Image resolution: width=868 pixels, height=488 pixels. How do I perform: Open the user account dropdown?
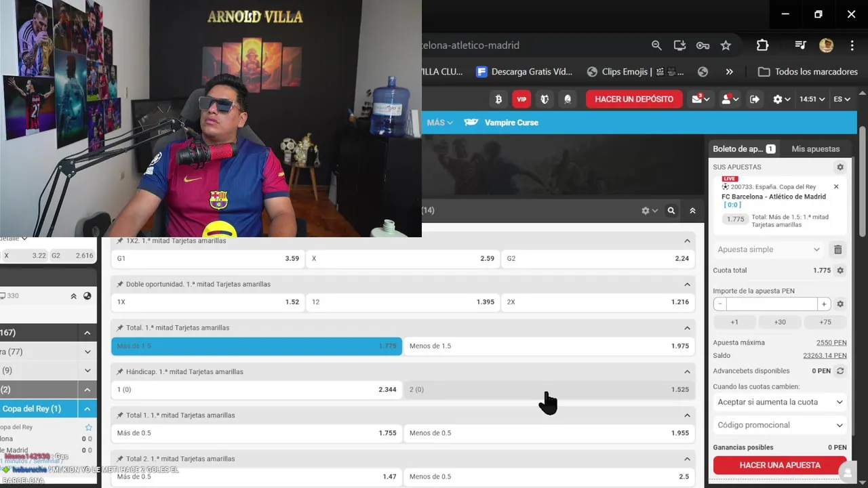point(730,99)
